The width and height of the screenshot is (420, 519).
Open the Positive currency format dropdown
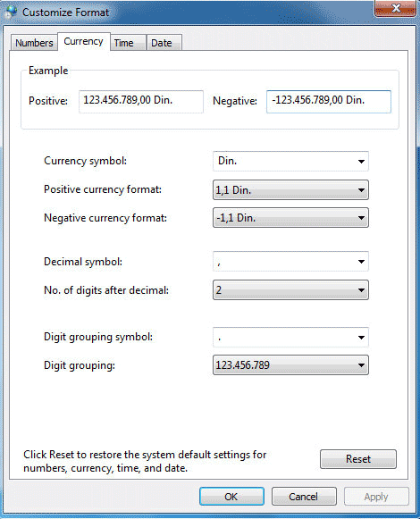coord(290,190)
